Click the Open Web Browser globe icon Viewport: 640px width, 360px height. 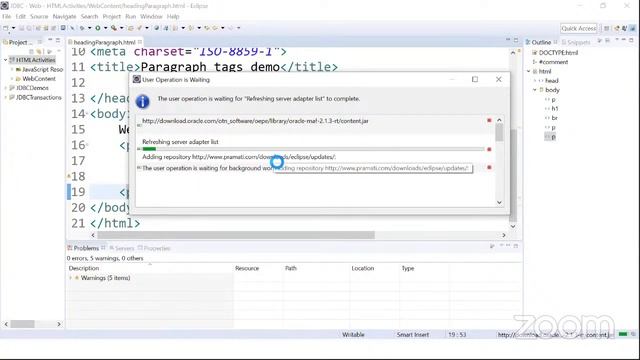click(x=156, y=28)
